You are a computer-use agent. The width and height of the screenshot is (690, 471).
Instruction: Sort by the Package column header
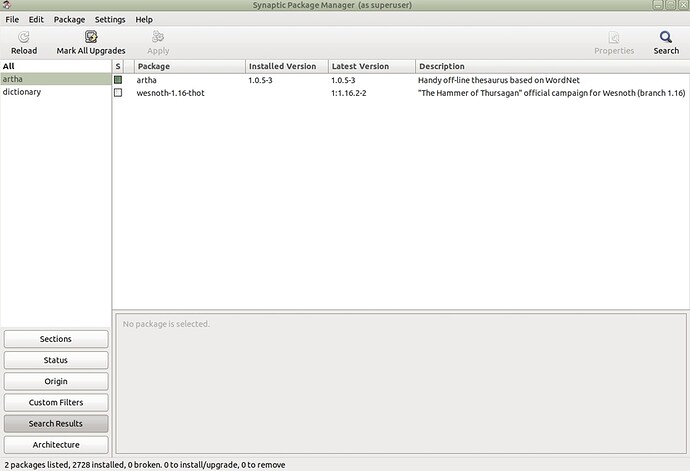click(190, 66)
